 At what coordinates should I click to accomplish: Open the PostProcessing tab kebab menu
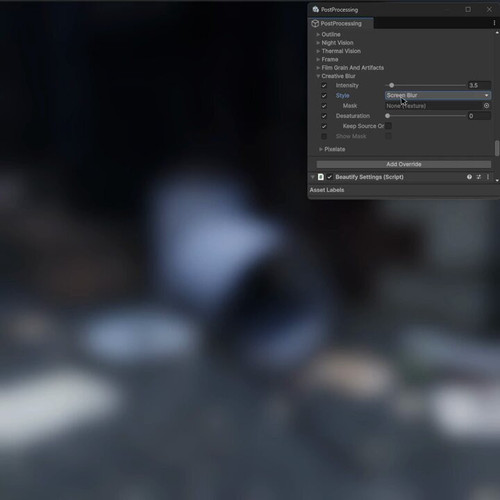[494, 23]
